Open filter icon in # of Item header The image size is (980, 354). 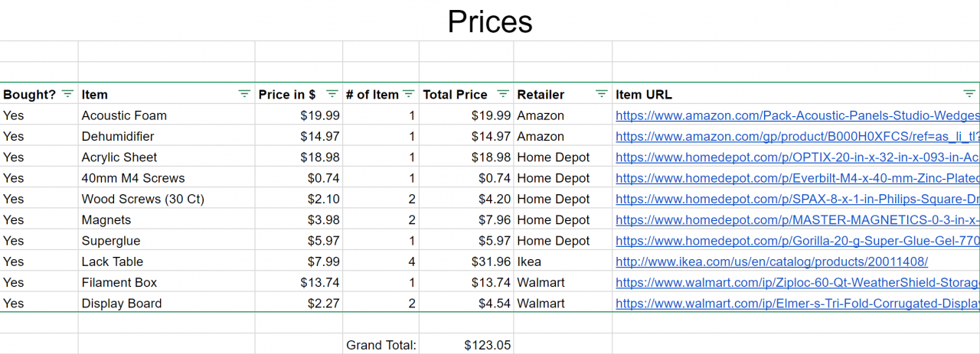tap(409, 94)
